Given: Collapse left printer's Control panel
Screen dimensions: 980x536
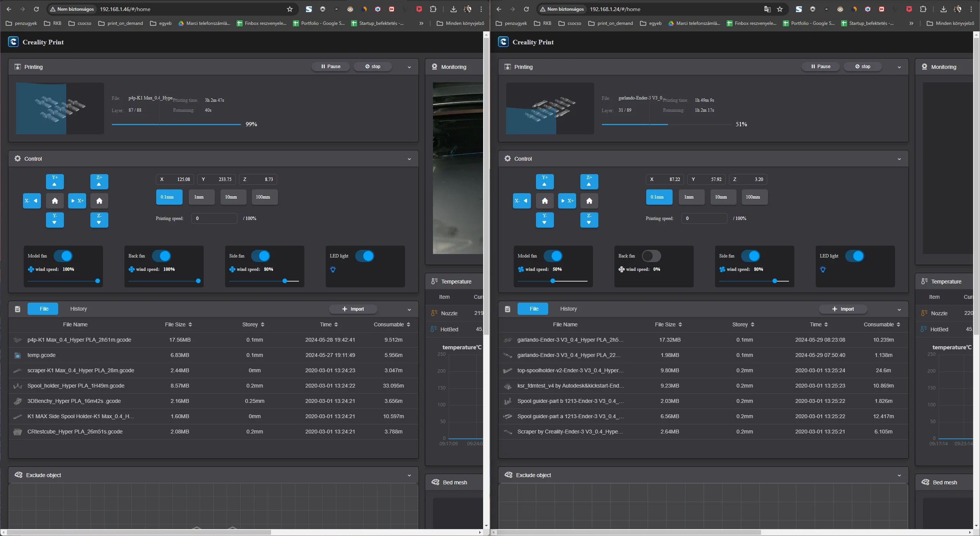Looking at the screenshot, I should (x=409, y=159).
